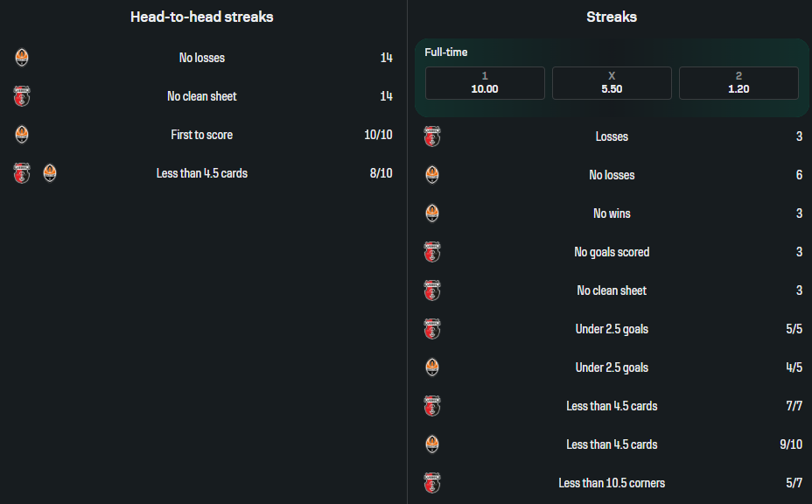812x504 pixels.
Task: Click the red logo in the "Under 2.5 goals" 5/5 row
Action: tap(431, 329)
